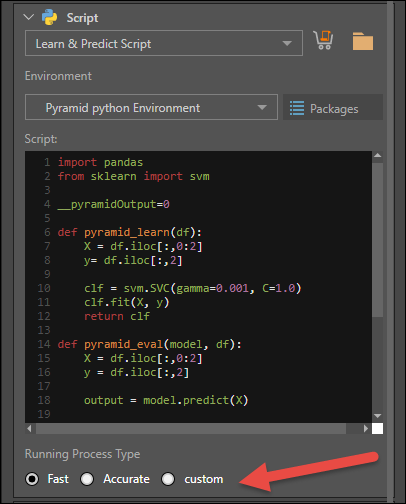Open the folder icon to browse scripts
This screenshot has width=406, height=504.
coord(363,41)
